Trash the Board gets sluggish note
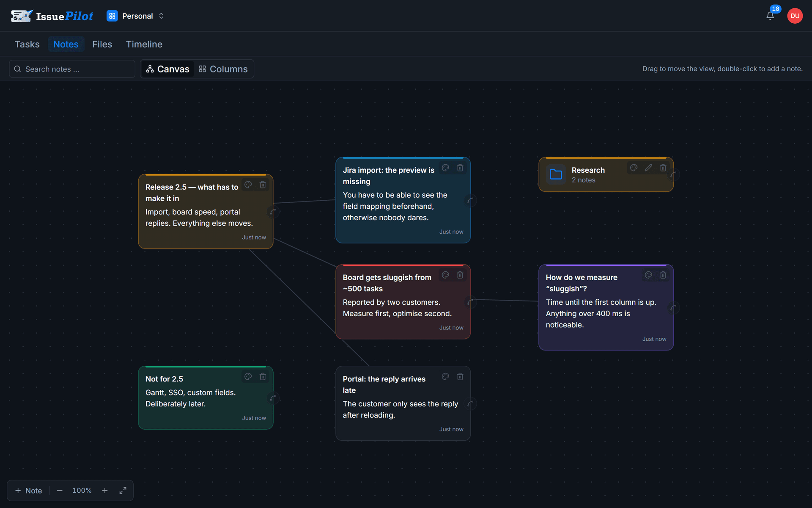The height and width of the screenshot is (508, 812). (x=460, y=275)
